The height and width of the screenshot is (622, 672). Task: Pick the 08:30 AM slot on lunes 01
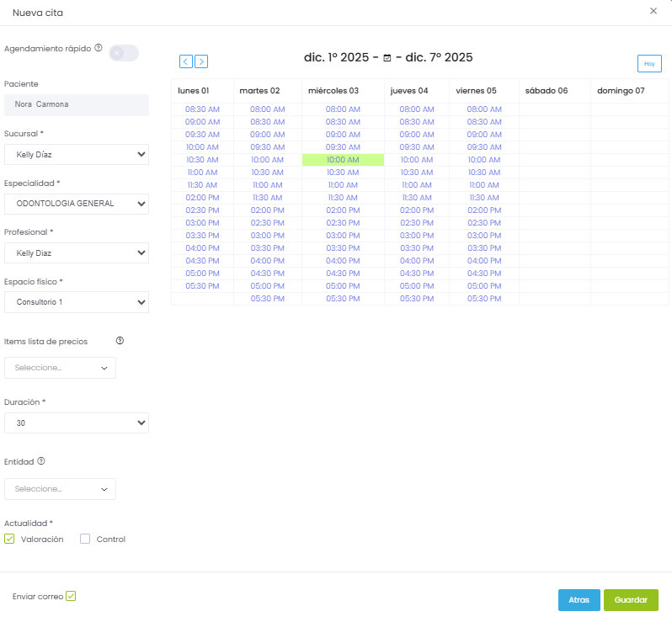202,109
